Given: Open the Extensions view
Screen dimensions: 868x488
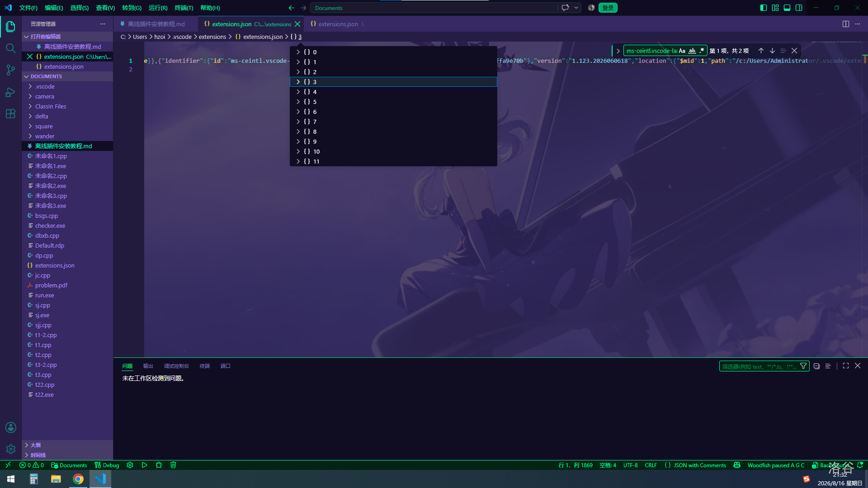Looking at the screenshot, I should [x=11, y=114].
